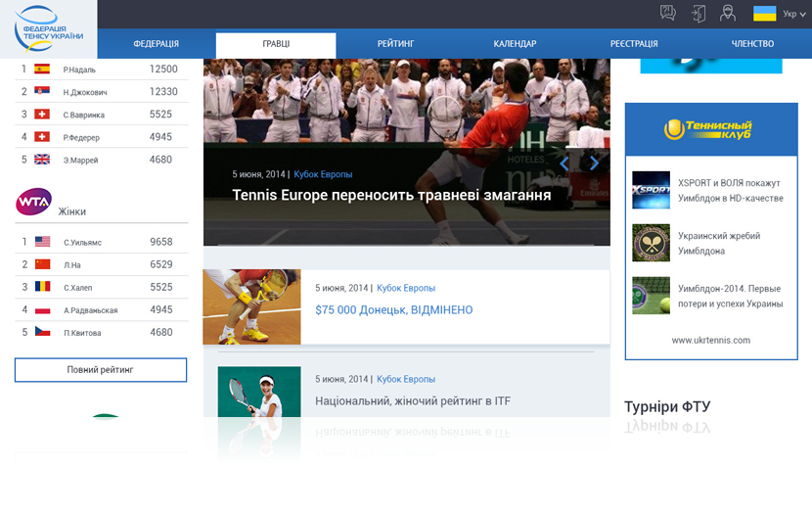
Task: Select Р.Надаль in the ranking list
Action: [x=79, y=70]
